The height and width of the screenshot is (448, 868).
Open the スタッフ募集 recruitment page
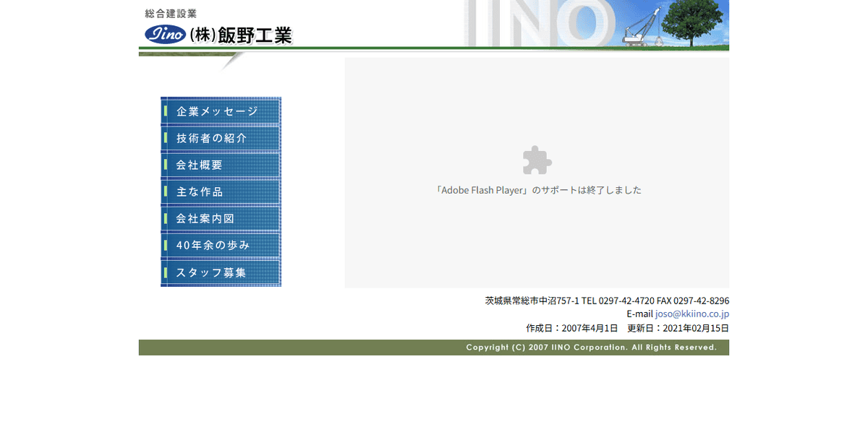pyautogui.click(x=210, y=272)
